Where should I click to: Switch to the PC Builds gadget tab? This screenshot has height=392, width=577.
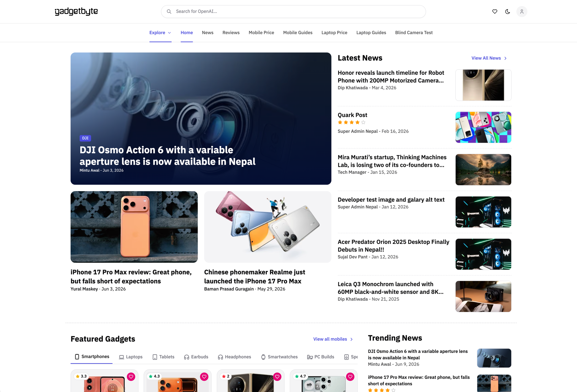320,357
